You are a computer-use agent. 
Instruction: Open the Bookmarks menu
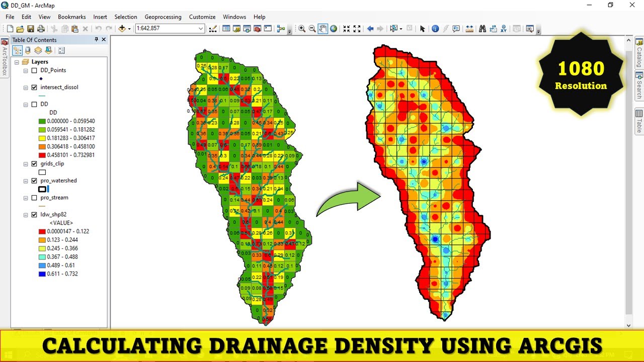tap(72, 17)
